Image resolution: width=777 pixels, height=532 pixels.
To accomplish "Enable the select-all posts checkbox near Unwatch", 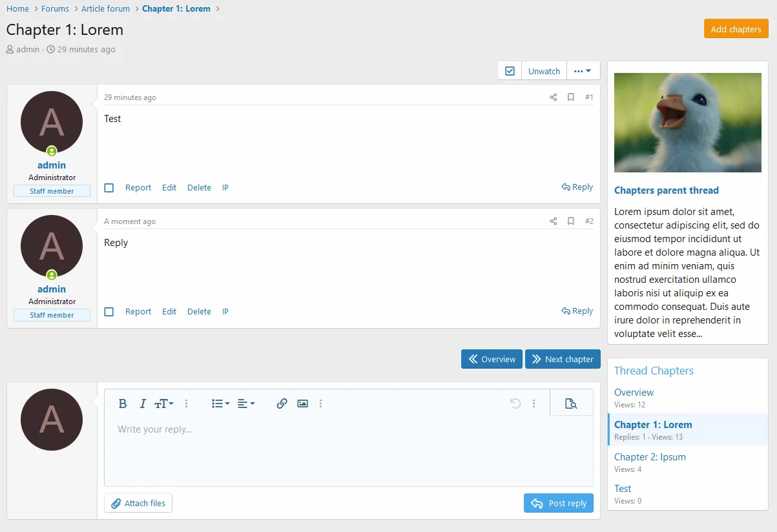I will (x=509, y=70).
